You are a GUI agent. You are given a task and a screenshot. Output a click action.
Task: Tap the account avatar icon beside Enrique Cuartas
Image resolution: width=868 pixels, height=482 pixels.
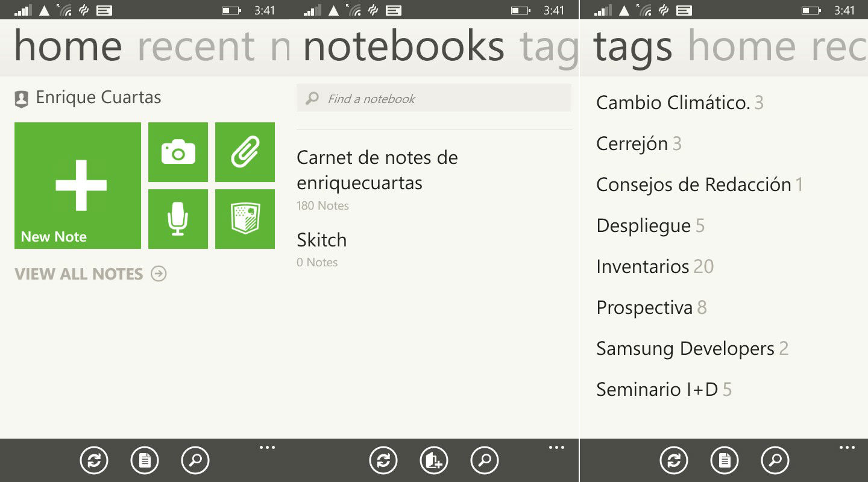22,99
